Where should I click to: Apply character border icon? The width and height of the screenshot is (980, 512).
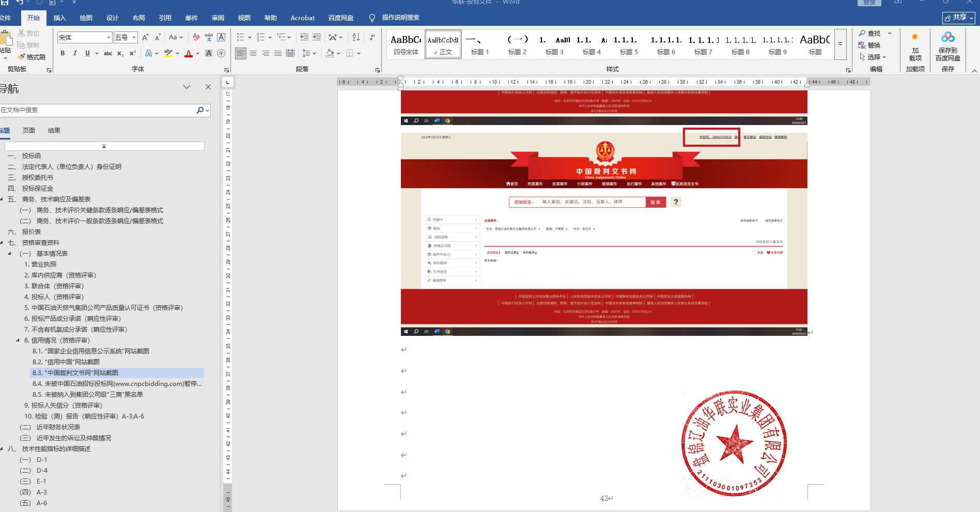click(x=221, y=37)
